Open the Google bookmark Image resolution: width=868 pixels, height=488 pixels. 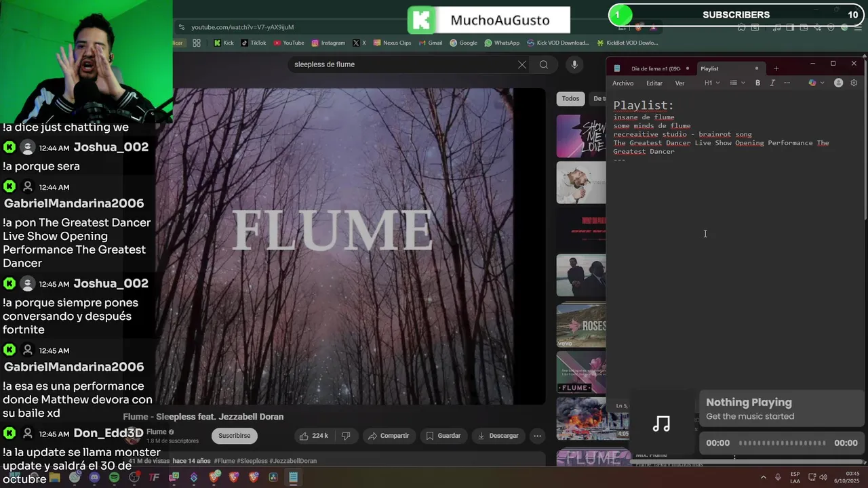point(464,43)
